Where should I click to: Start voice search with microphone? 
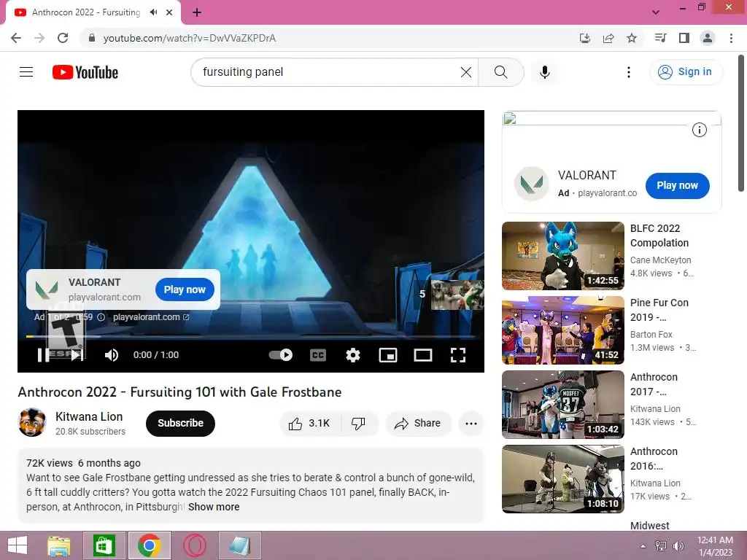544,72
